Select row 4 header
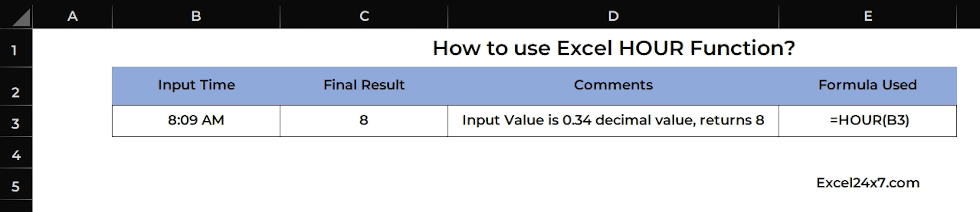This screenshot has height=212, width=980. click(x=16, y=155)
